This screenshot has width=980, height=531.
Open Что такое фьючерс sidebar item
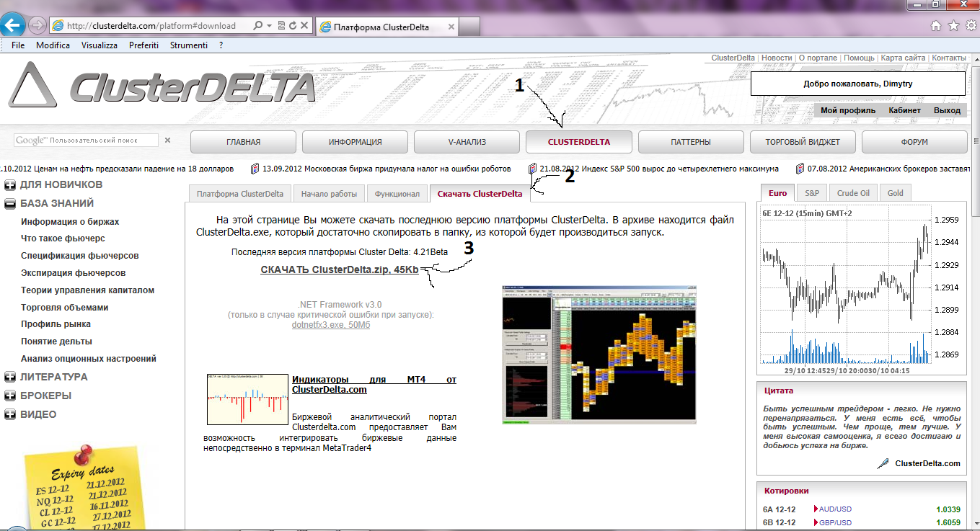[63, 238]
